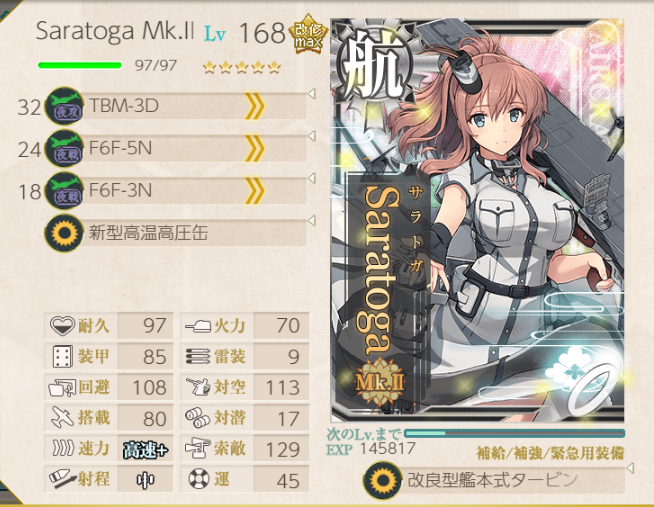Click the 航 carrier type emblem
654x507 pixels.
[x=373, y=68]
